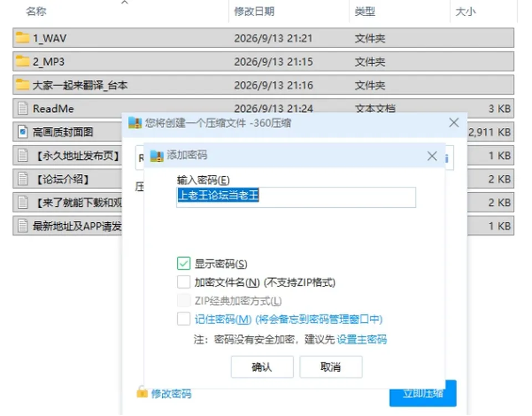This screenshot has width=532, height=416.
Task: Select the 大家一起来翻译_台本 folder name
Action: (80, 85)
